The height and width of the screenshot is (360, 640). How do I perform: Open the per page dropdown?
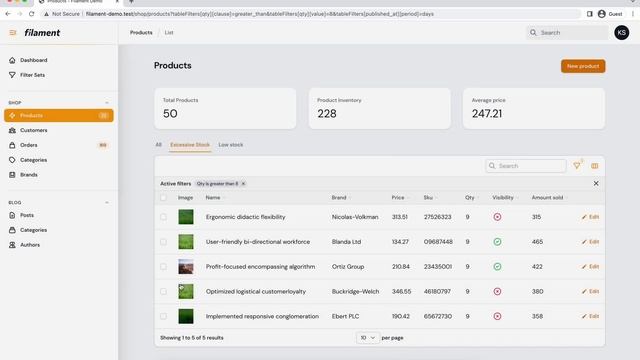point(368,338)
